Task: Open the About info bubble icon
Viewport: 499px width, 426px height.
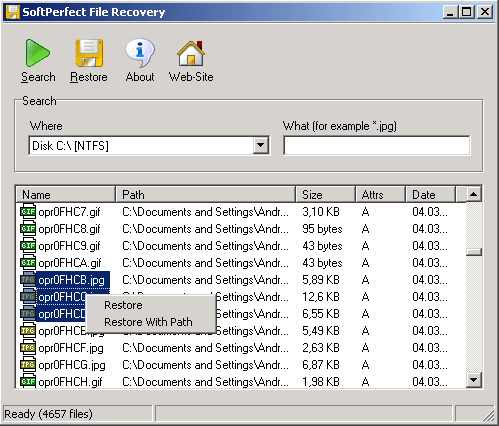Action: [140, 53]
